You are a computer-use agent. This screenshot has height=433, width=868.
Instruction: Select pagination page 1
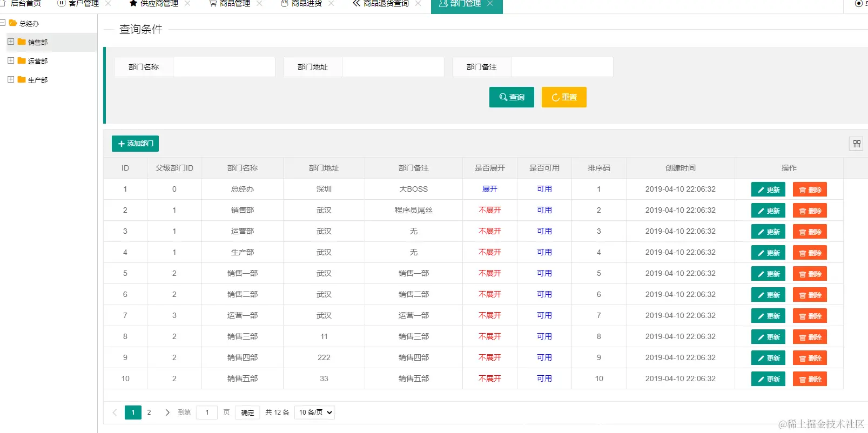(133, 412)
